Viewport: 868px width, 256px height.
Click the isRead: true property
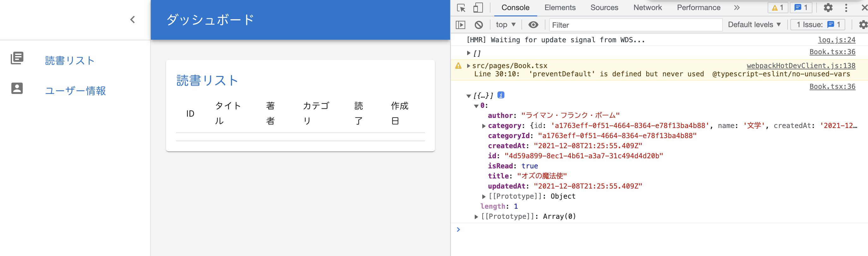click(x=513, y=166)
